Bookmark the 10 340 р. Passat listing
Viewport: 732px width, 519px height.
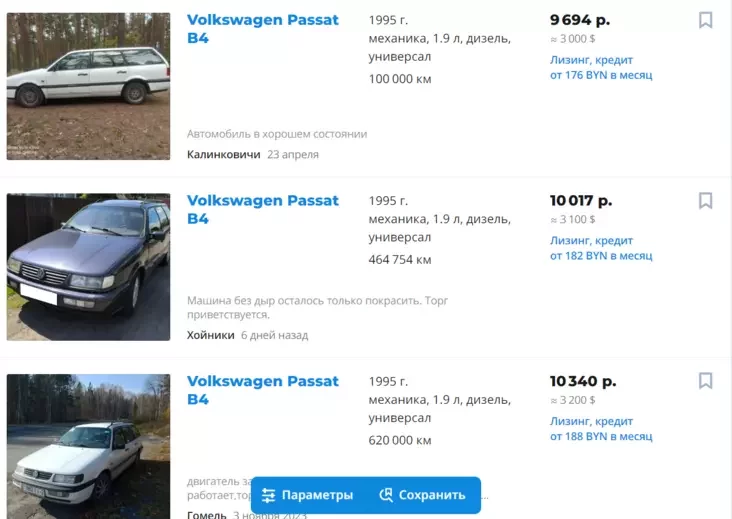click(x=705, y=381)
